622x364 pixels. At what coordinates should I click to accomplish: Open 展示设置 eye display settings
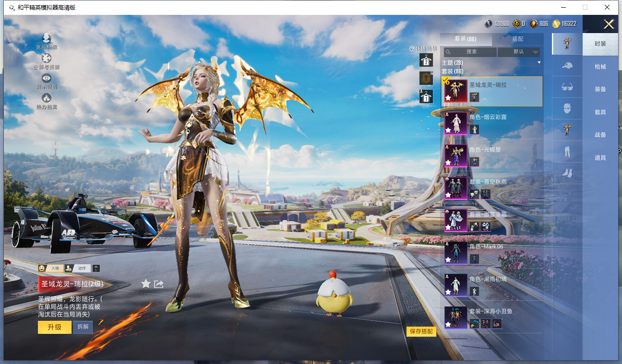pos(47,79)
